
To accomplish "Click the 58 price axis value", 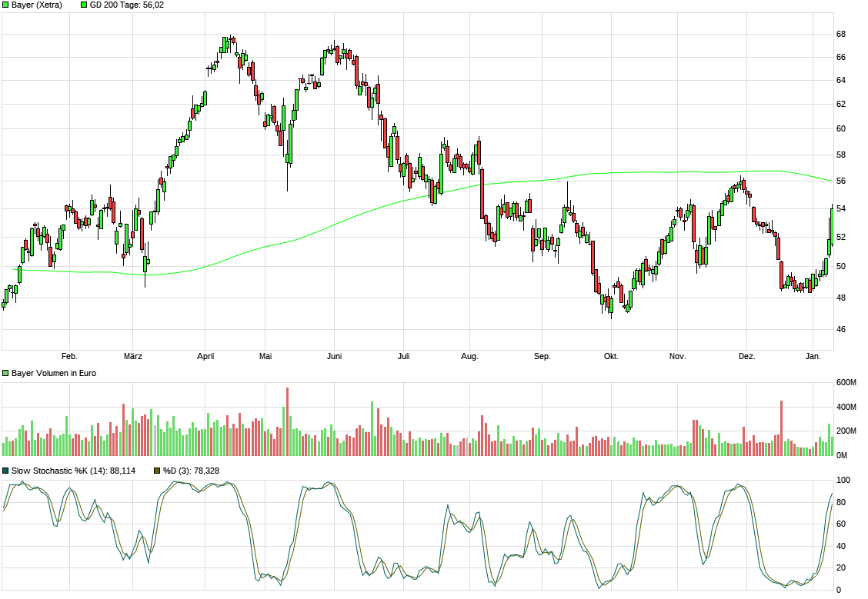I will [x=841, y=155].
